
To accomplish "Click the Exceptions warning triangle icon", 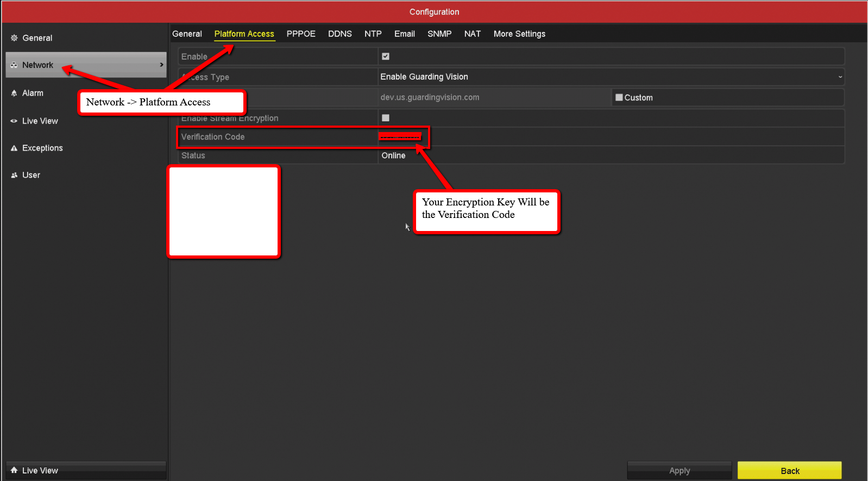I will point(14,148).
